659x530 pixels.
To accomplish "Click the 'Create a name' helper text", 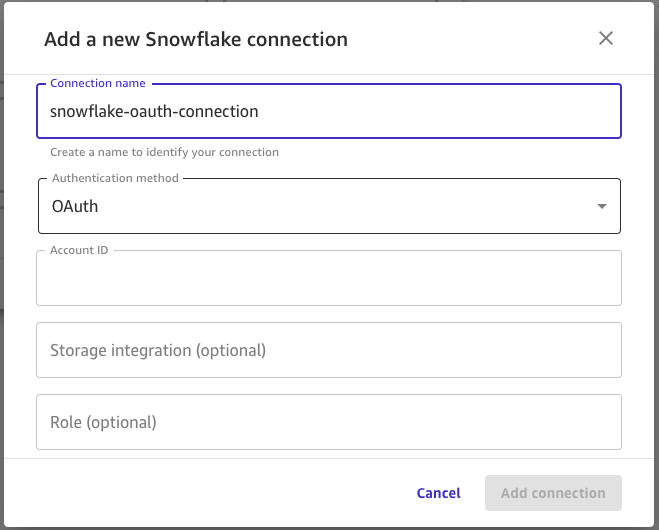I will [164, 152].
